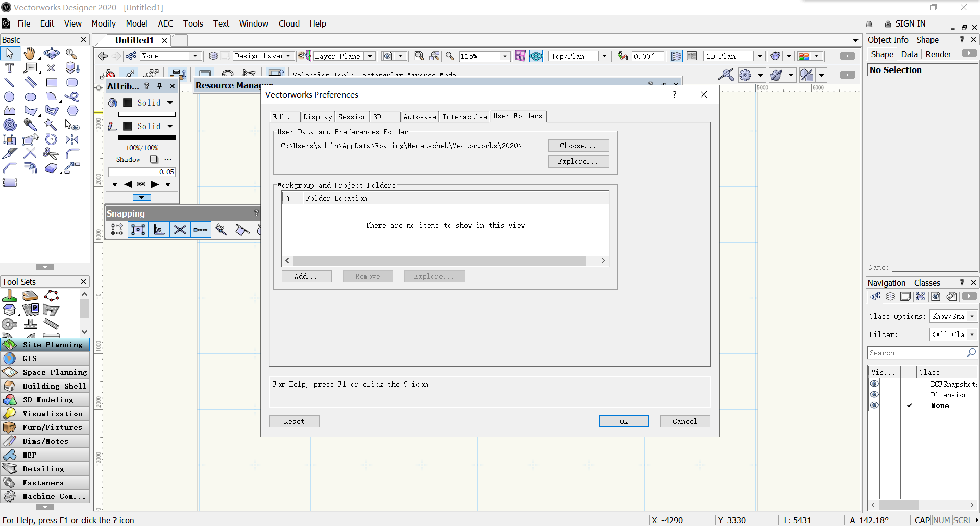Select the Magic Wand tool

tap(51, 125)
